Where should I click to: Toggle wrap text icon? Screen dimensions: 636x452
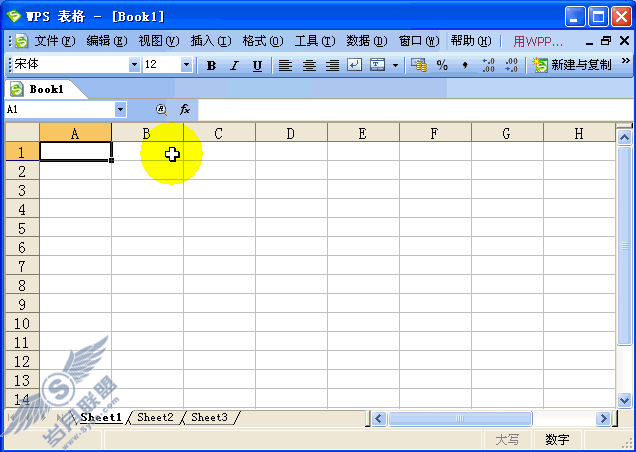355,65
